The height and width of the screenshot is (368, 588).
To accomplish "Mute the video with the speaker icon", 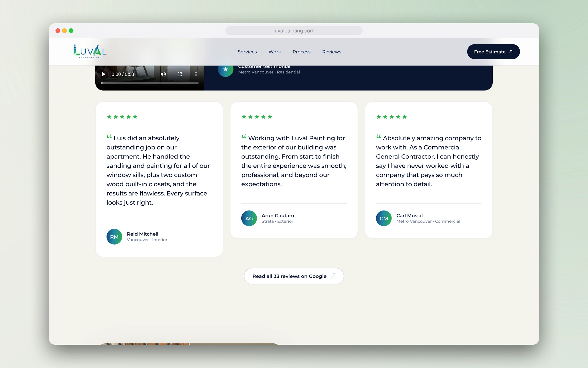I will click(163, 74).
